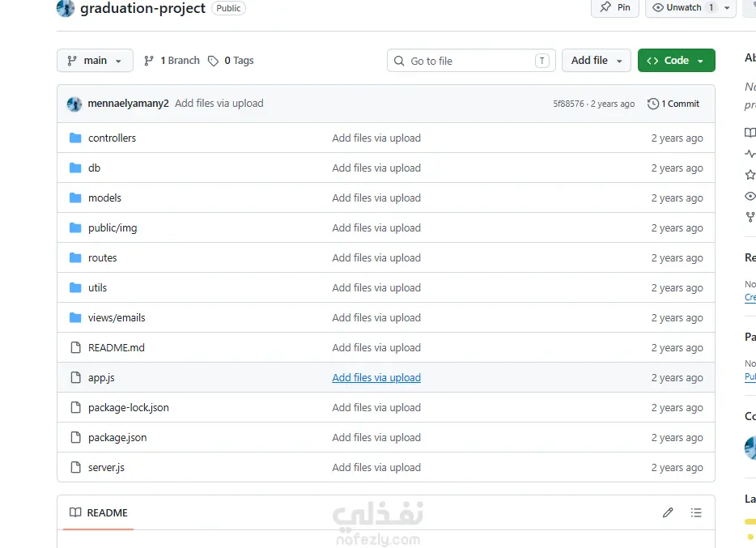Click the branch icon beside 1 Branch
Screen dimensions: 756x548
click(149, 61)
